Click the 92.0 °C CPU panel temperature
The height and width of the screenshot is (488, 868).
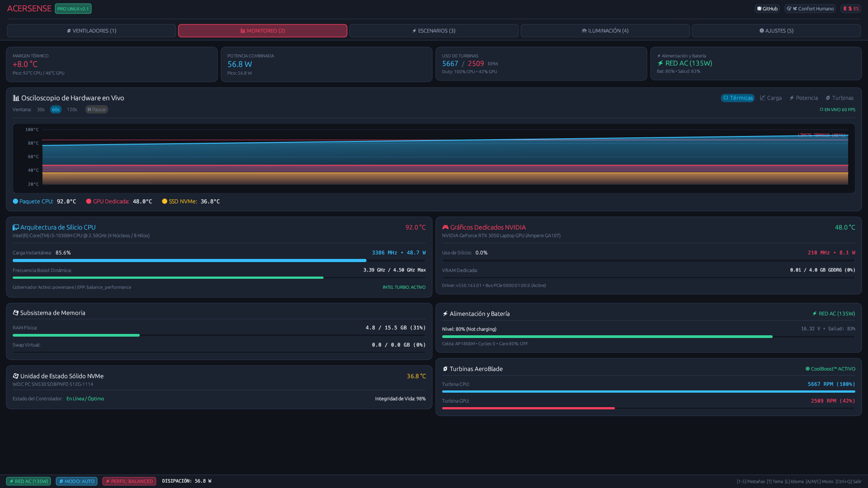coord(415,227)
